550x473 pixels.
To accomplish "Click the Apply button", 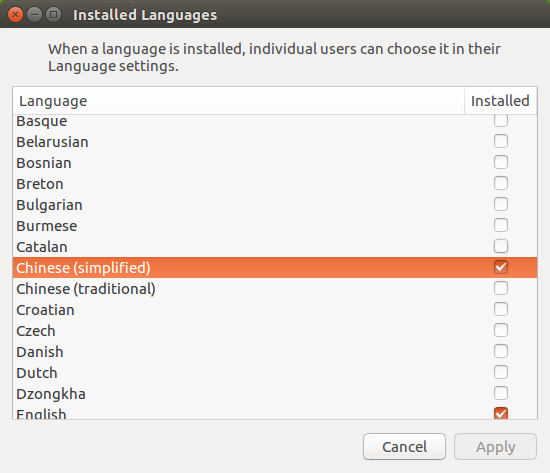I will point(495,447).
